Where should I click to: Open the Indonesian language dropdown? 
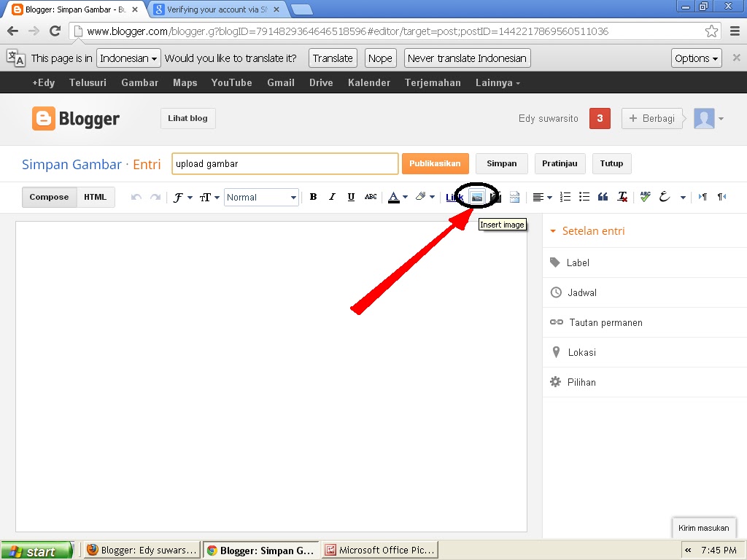[x=128, y=58]
